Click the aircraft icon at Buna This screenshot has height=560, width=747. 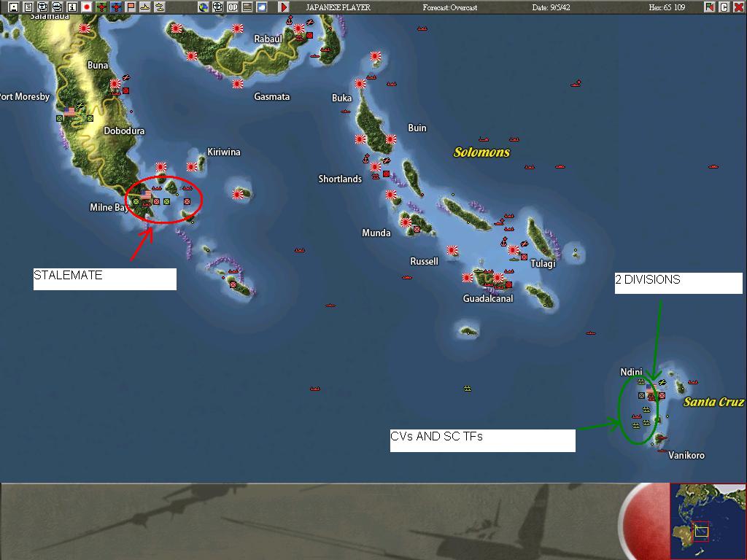tap(125, 77)
